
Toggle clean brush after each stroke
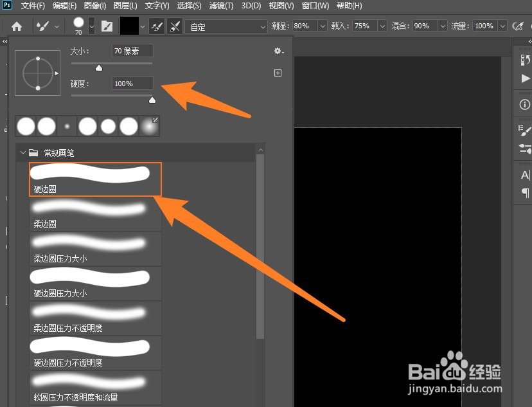(x=175, y=26)
